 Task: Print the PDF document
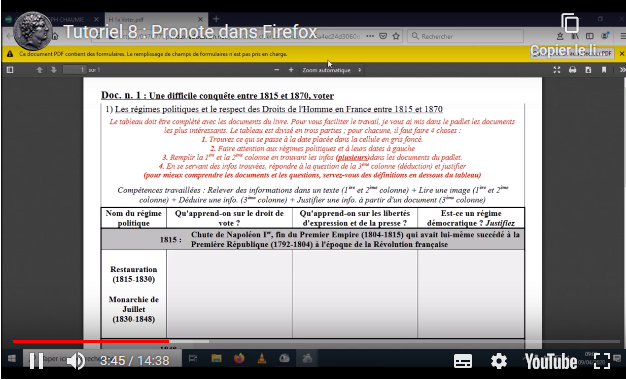pos(573,70)
